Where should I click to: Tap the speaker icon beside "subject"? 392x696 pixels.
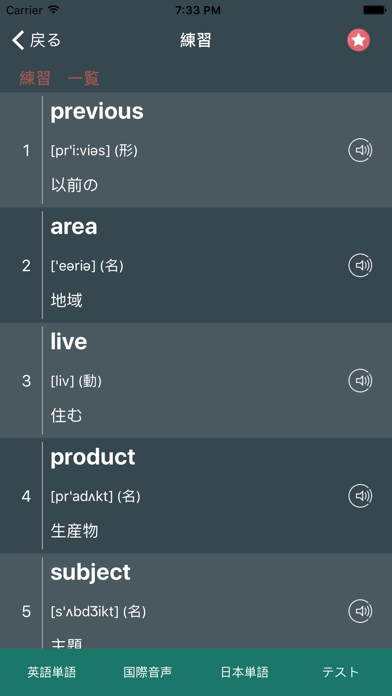(x=360, y=611)
